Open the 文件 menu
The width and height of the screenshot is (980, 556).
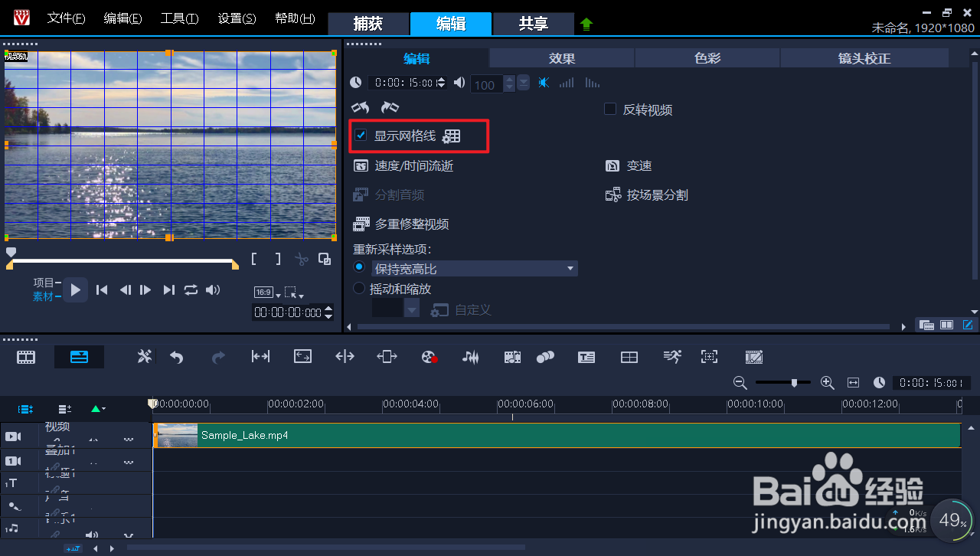click(x=66, y=18)
